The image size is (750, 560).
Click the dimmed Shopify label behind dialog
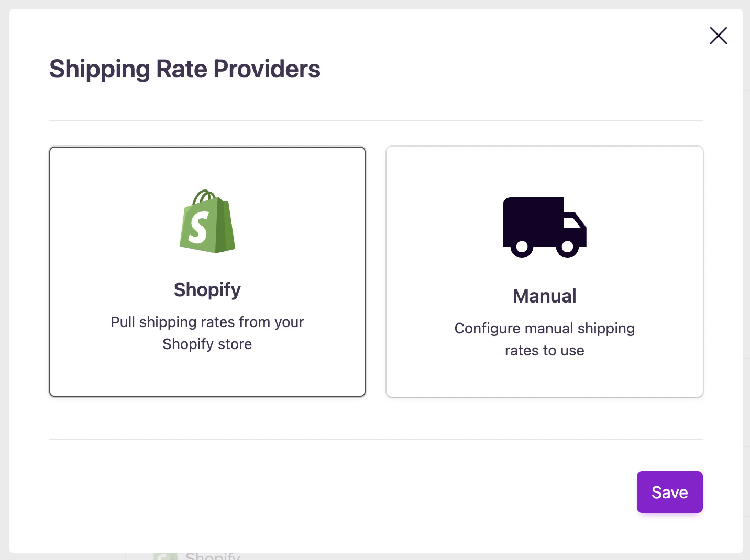pyautogui.click(x=213, y=556)
